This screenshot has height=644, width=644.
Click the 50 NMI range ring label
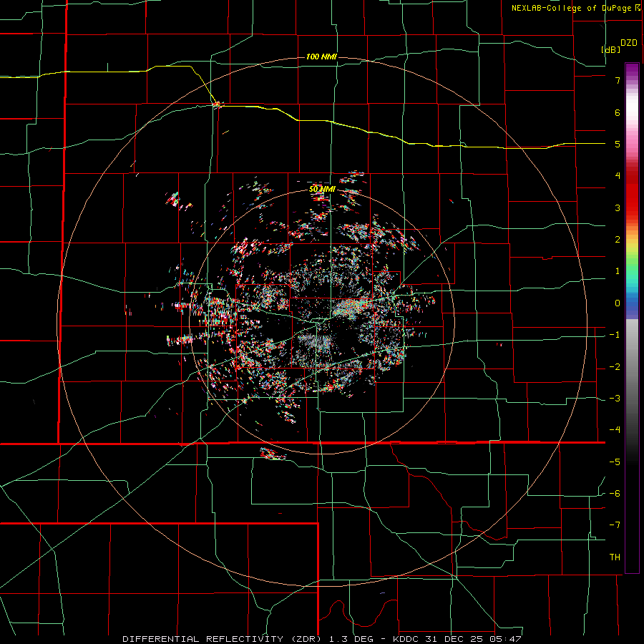pos(322,189)
